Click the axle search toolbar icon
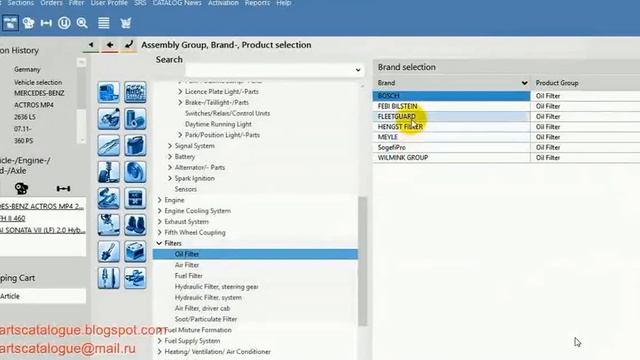The height and width of the screenshot is (360, 640). (46, 23)
